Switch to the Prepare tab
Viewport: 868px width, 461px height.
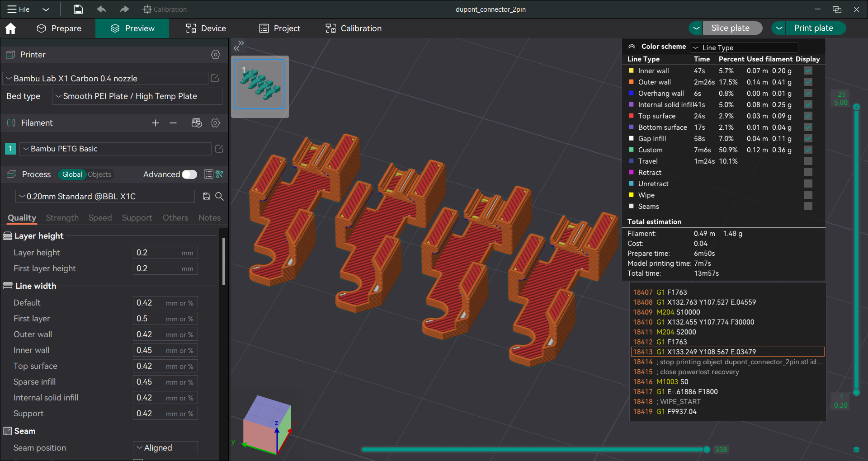59,28
